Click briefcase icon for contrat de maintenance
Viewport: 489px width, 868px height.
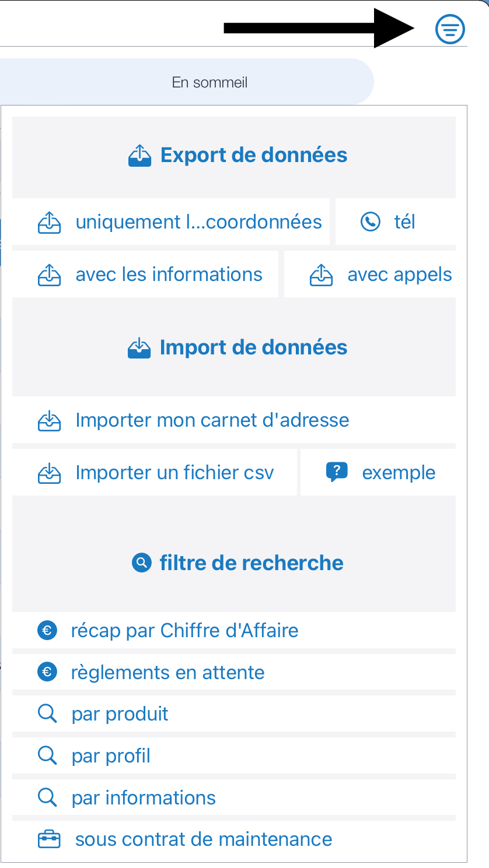(x=49, y=840)
